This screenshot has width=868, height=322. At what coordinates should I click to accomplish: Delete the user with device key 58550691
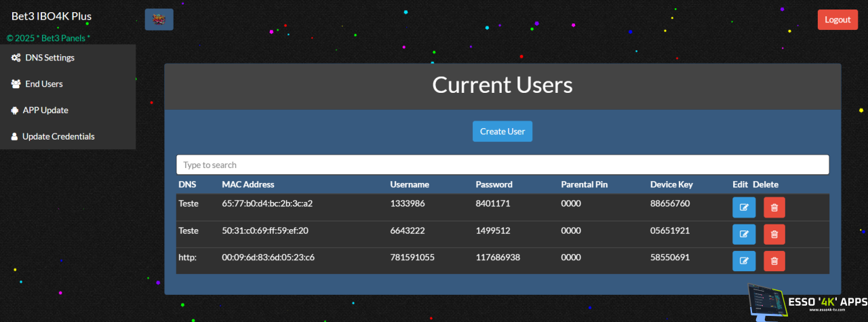pos(774,261)
